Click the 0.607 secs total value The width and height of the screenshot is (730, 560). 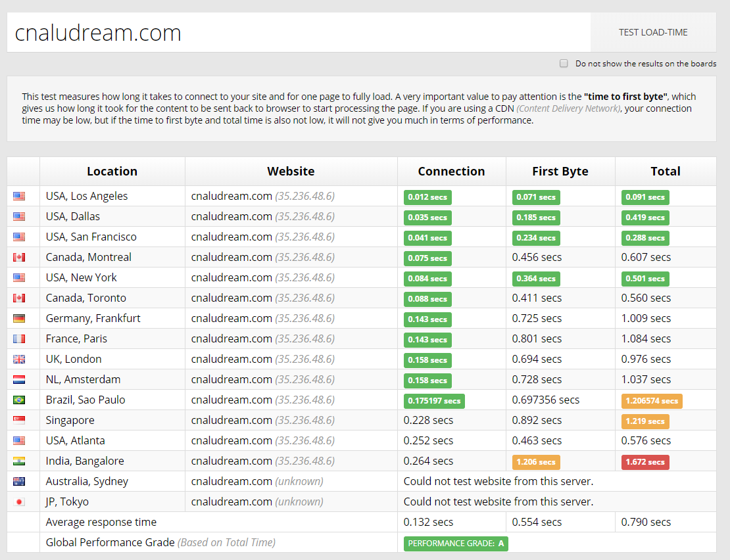click(x=646, y=257)
